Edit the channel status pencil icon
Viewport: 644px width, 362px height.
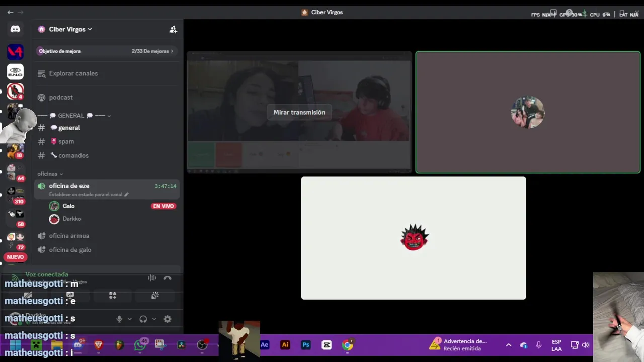(126, 194)
